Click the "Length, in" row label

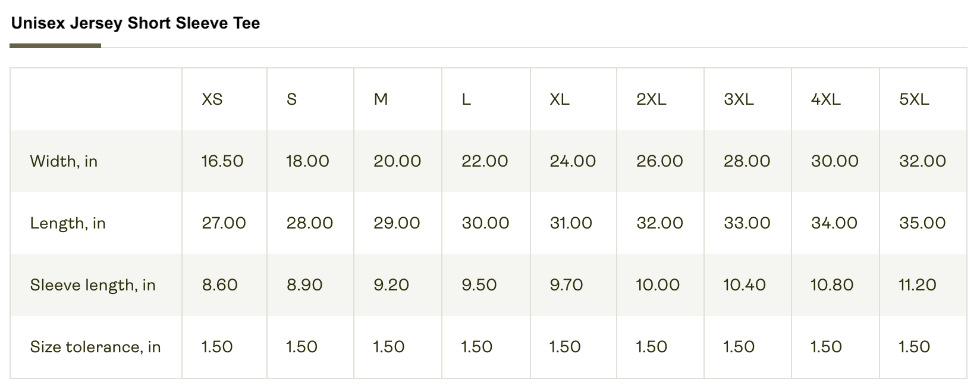point(68,223)
